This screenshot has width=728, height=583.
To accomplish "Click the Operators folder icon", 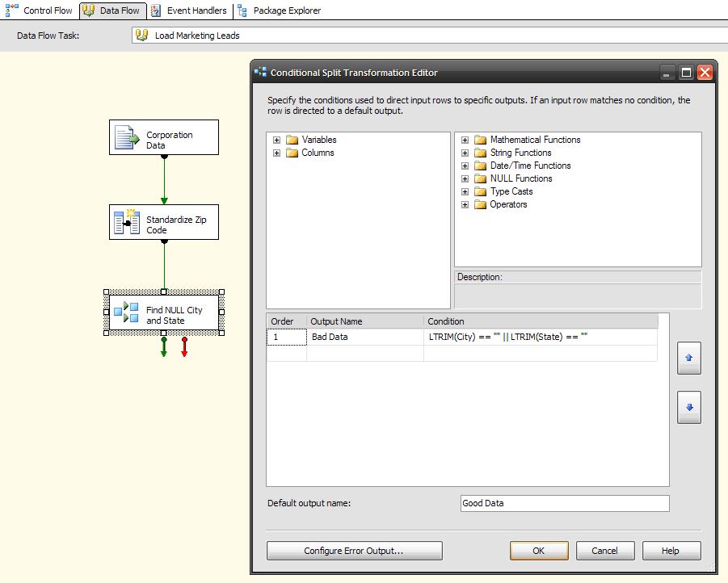I will click(480, 205).
